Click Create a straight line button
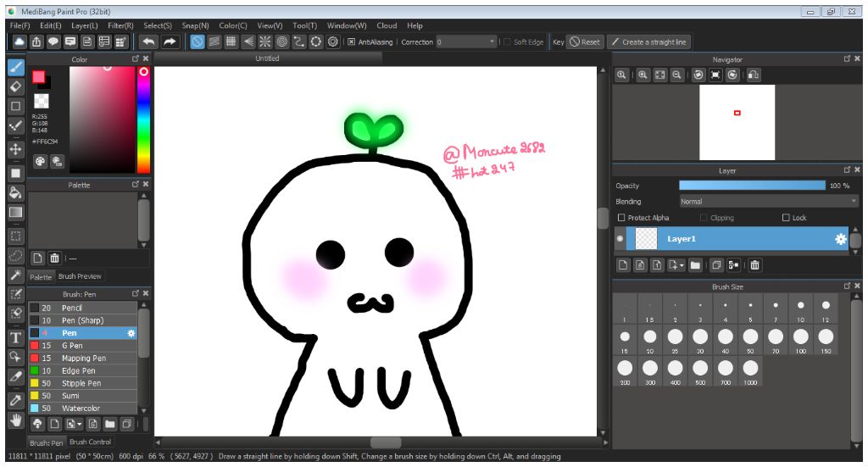 648,42
